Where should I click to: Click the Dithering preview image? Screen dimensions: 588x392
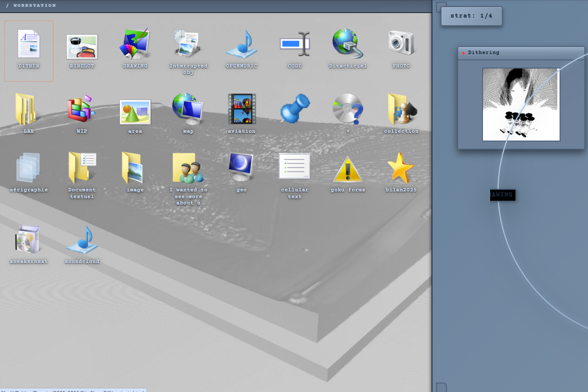521,105
